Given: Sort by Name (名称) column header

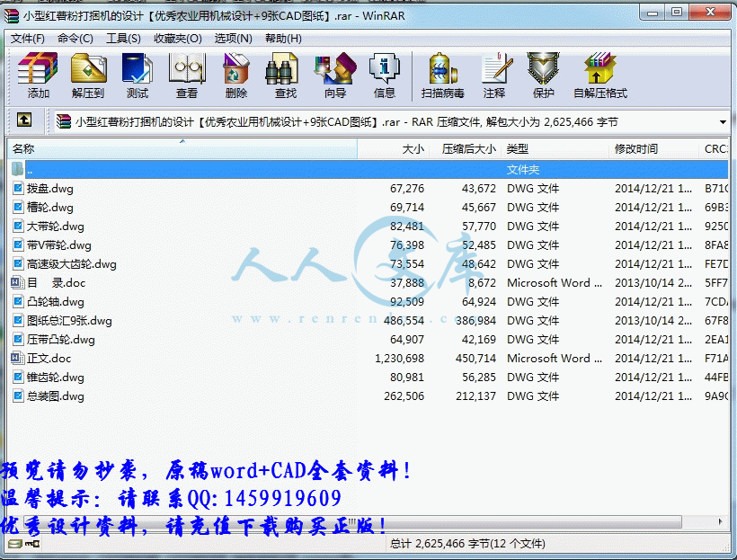Looking at the screenshot, I should pyautogui.click(x=182, y=149).
